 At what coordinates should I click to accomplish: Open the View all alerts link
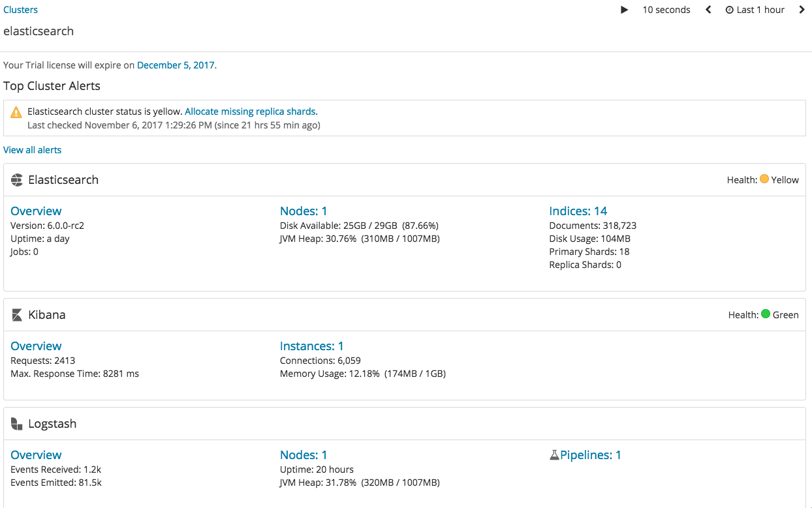click(32, 150)
